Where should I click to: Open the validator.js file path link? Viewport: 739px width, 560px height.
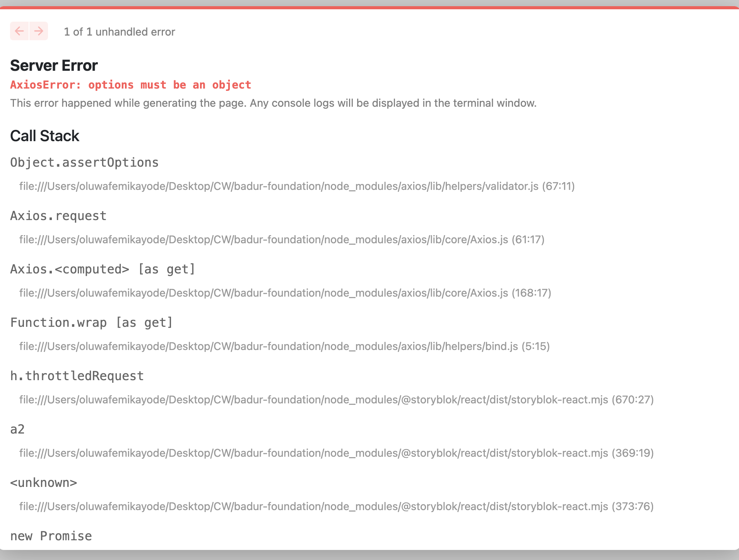pyautogui.click(x=297, y=186)
